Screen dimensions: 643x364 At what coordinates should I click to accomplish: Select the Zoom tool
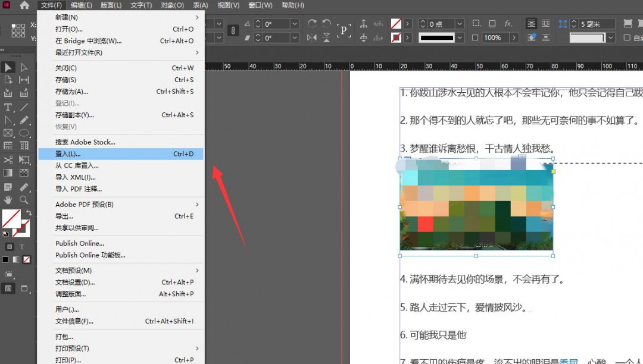point(23,200)
